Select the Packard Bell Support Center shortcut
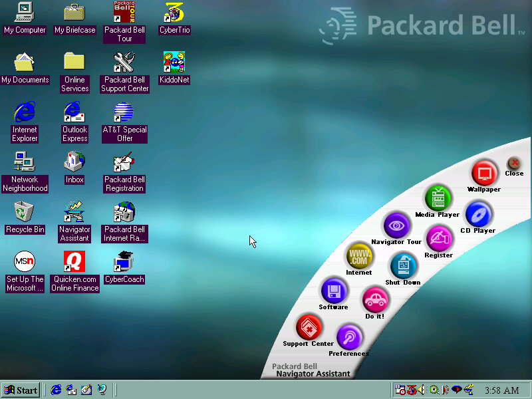 pos(124,63)
